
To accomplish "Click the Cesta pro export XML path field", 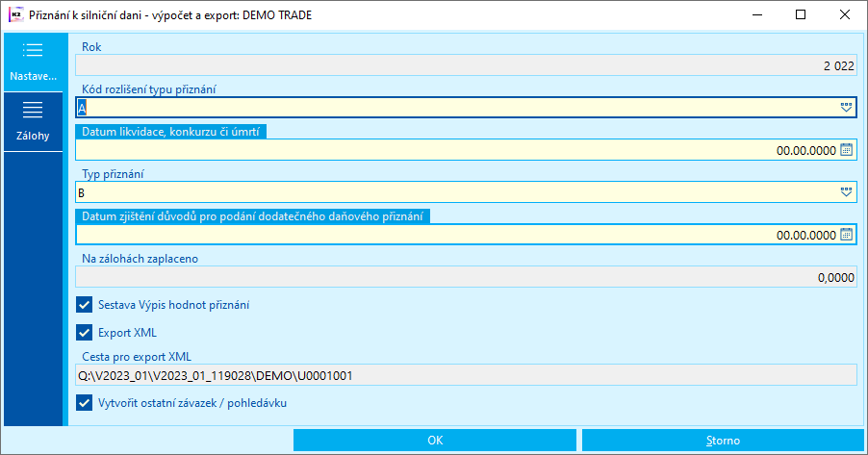I will point(466,375).
